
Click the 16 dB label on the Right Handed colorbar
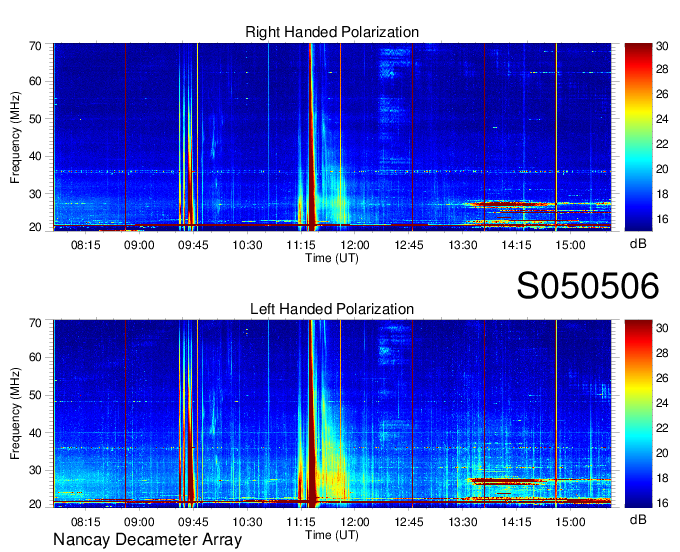click(x=662, y=219)
